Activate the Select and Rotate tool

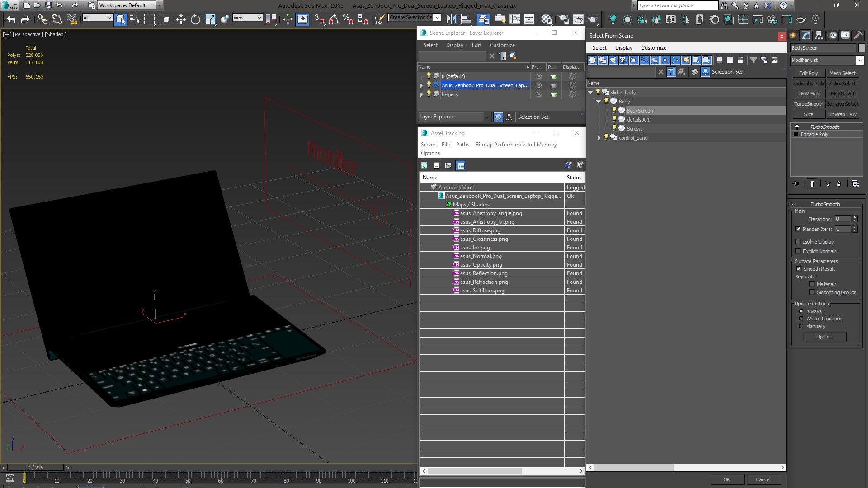click(195, 19)
